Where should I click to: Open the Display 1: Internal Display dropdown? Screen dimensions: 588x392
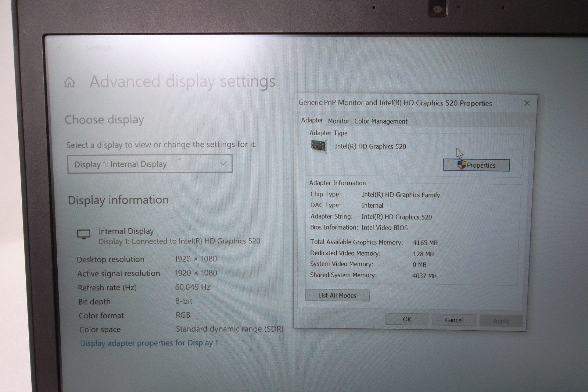150,164
